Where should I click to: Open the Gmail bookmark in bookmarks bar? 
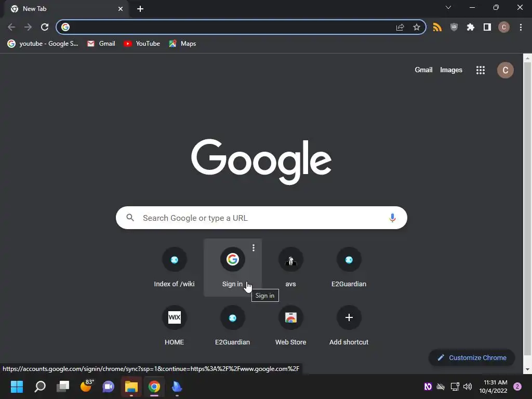coord(101,44)
